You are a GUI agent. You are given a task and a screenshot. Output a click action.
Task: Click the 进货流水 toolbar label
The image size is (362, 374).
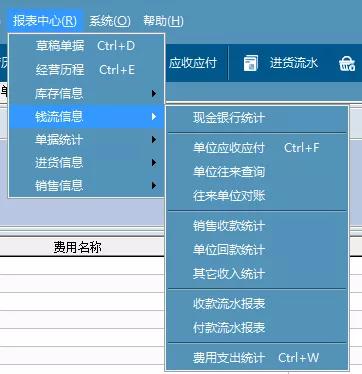coord(294,63)
